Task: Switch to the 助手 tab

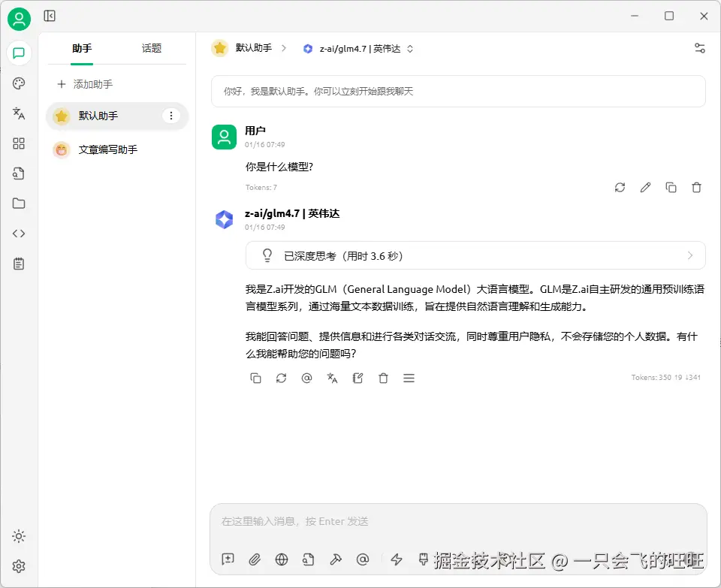Action: tap(82, 48)
